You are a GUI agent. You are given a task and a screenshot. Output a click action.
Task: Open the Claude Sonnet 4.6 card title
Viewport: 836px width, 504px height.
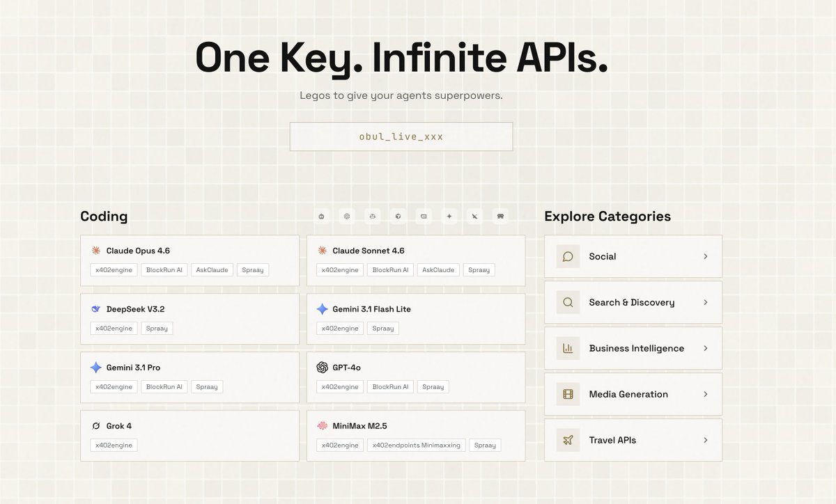[x=369, y=251]
